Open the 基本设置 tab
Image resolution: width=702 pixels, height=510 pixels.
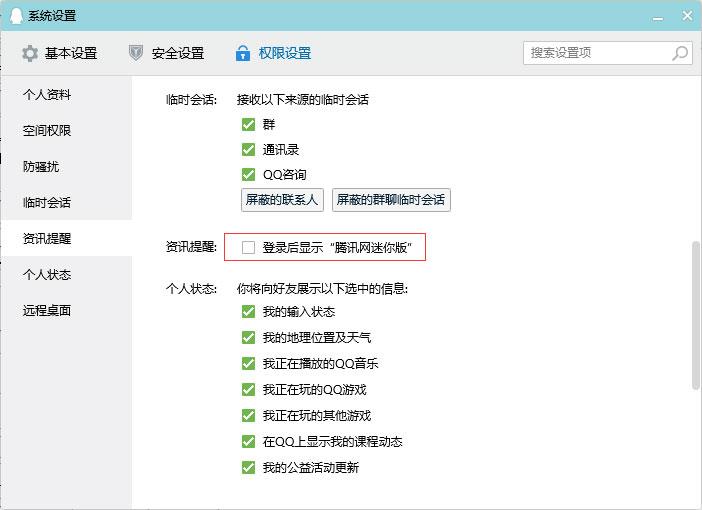tap(60, 53)
